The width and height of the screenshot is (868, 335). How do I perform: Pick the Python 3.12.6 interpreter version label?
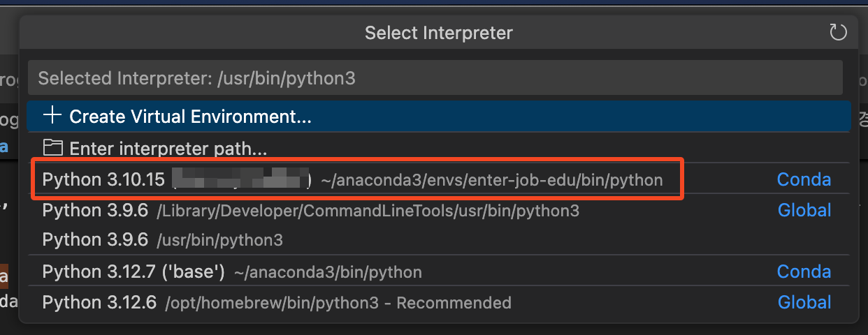pyautogui.click(x=99, y=302)
